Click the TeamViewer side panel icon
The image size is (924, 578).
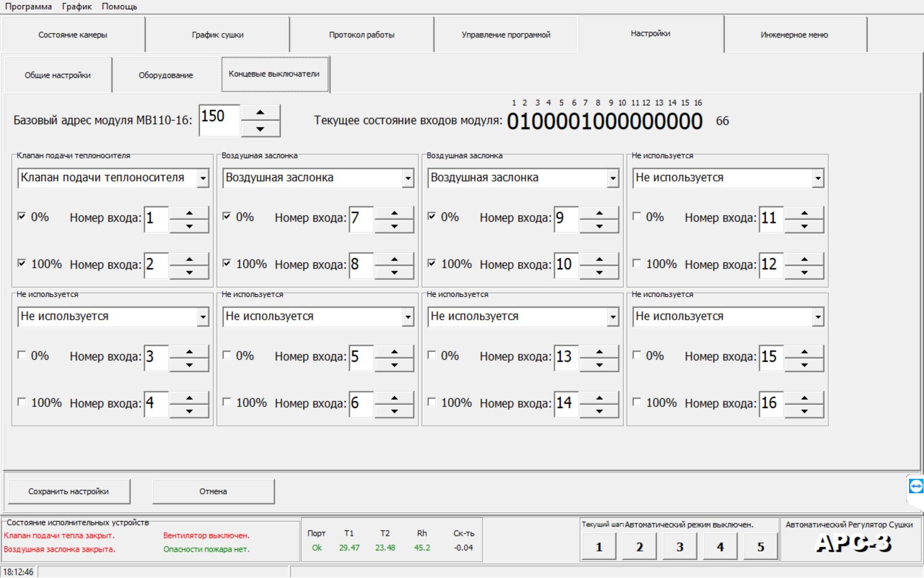(916, 486)
